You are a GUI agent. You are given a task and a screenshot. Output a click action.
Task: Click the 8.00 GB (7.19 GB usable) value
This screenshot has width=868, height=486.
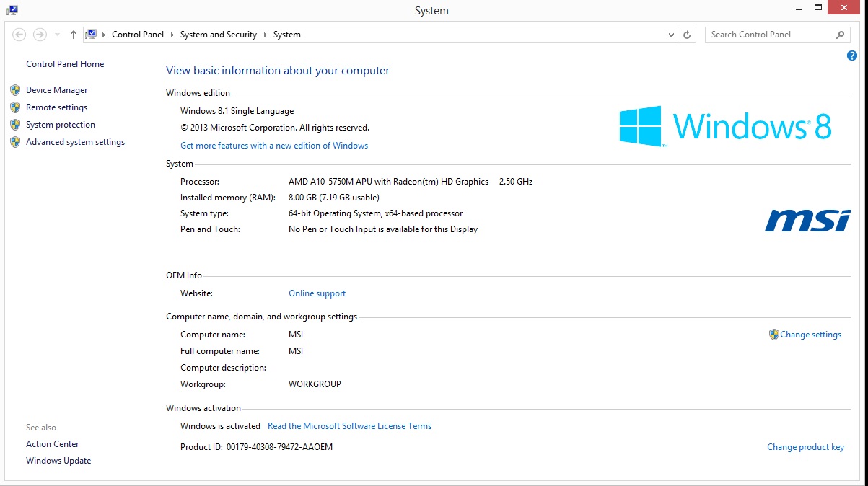(334, 198)
